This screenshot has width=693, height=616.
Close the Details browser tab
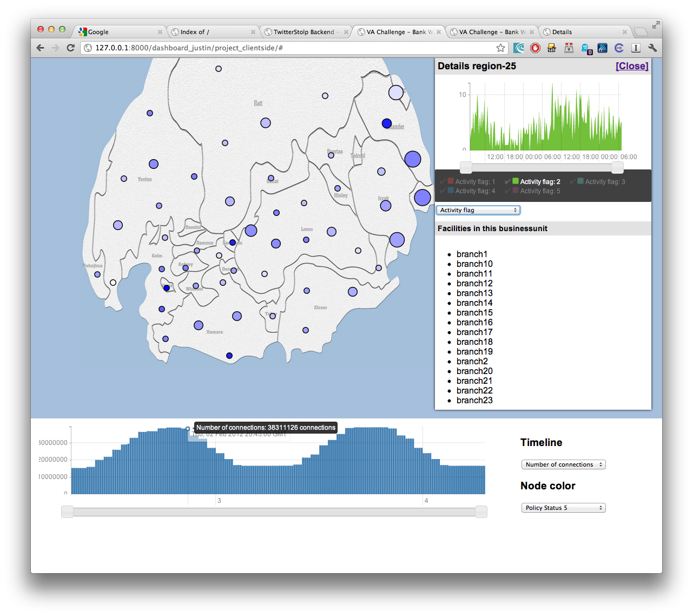coord(625,32)
